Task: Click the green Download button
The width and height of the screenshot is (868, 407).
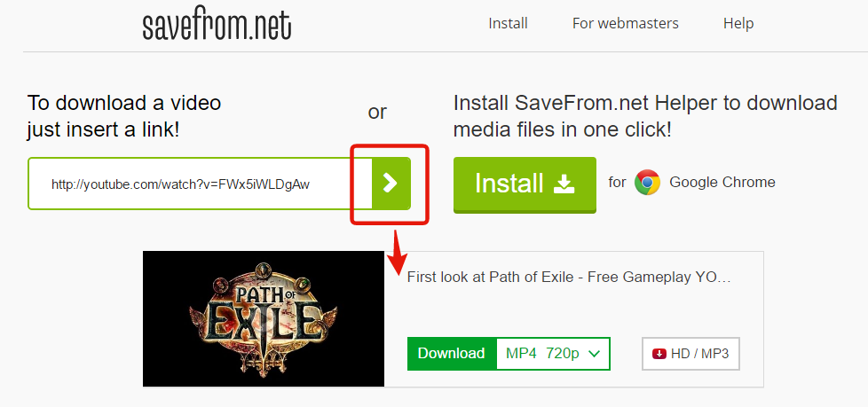Action: click(x=452, y=354)
